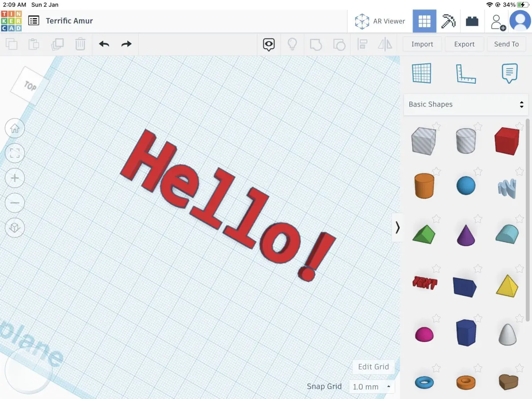Zoom in with the plus button
This screenshot has width=532, height=399.
pos(15,178)
